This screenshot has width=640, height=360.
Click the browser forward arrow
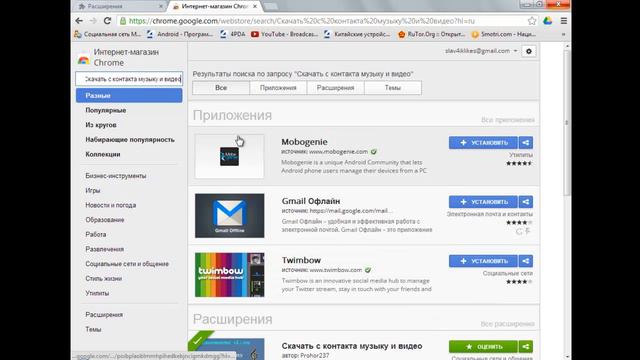(93, 21)
